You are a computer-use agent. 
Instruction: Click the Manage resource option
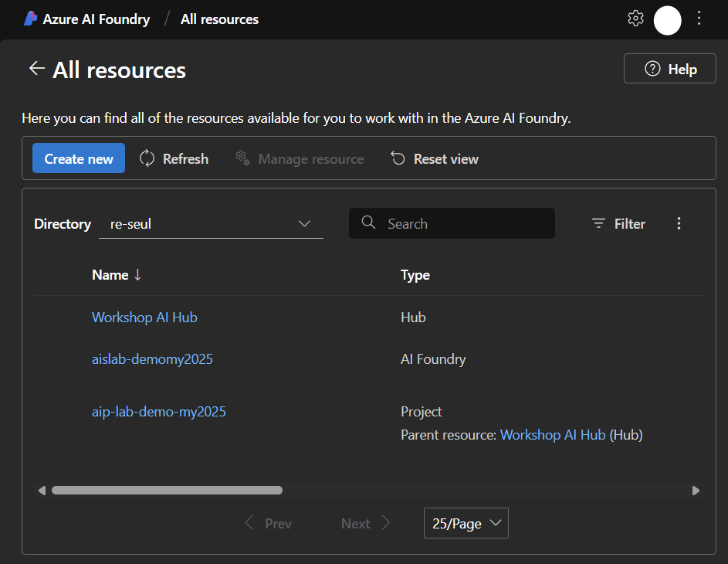coord(300,158)
